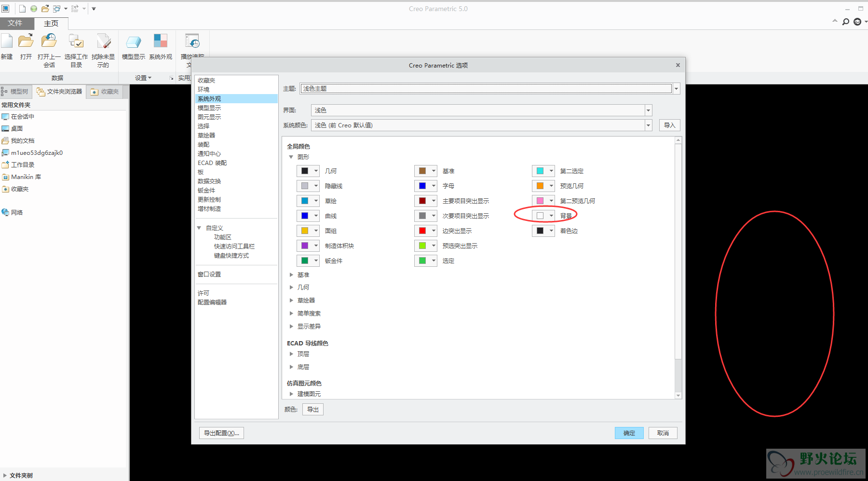
Task: Open the 界面 dropdown
Action: click(x=648, y=110)
